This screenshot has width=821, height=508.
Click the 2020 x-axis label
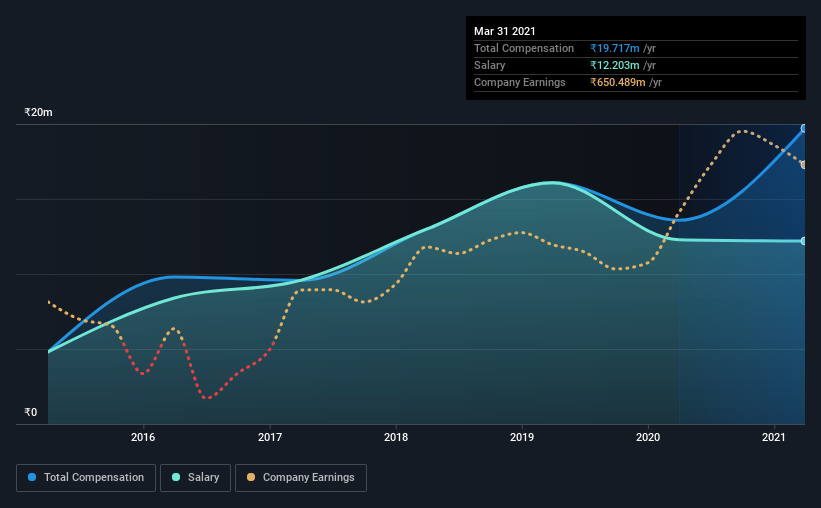[648, 437]
